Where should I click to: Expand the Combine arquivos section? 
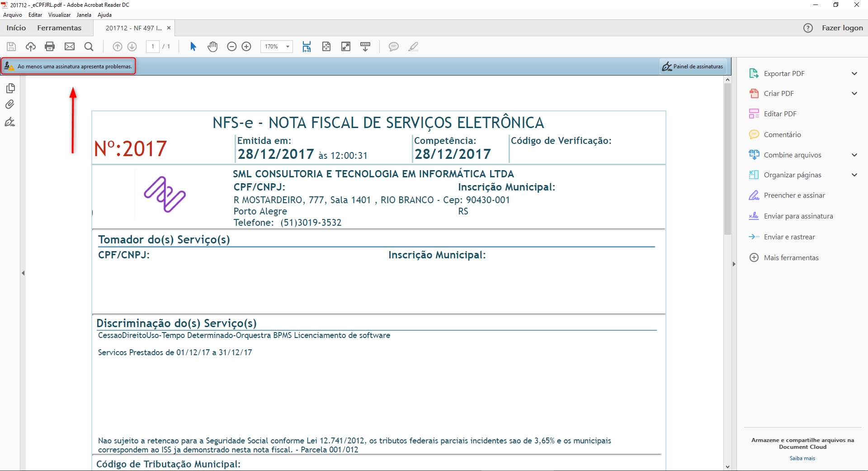coord(854,155)
